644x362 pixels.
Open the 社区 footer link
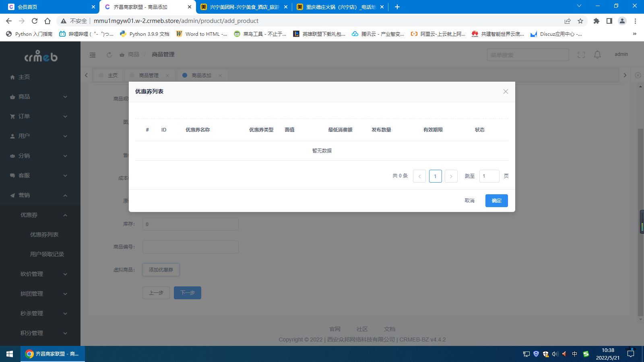pos(362,329)
